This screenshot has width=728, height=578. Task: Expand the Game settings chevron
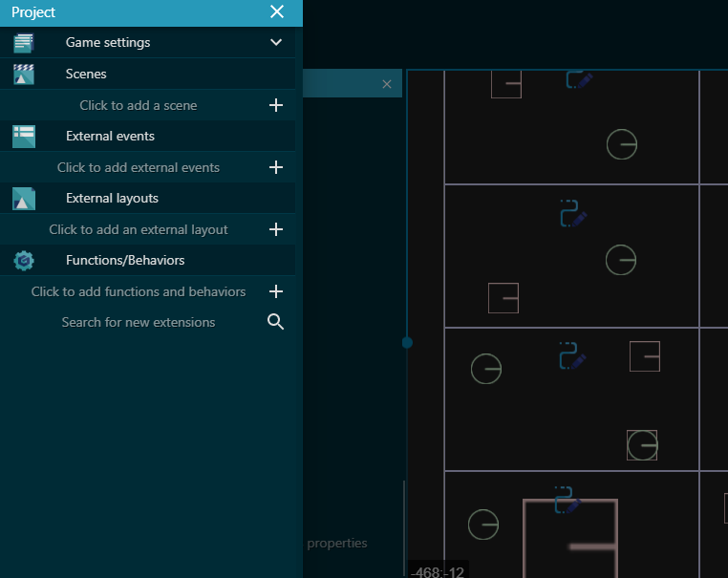[x=276, y=42]
